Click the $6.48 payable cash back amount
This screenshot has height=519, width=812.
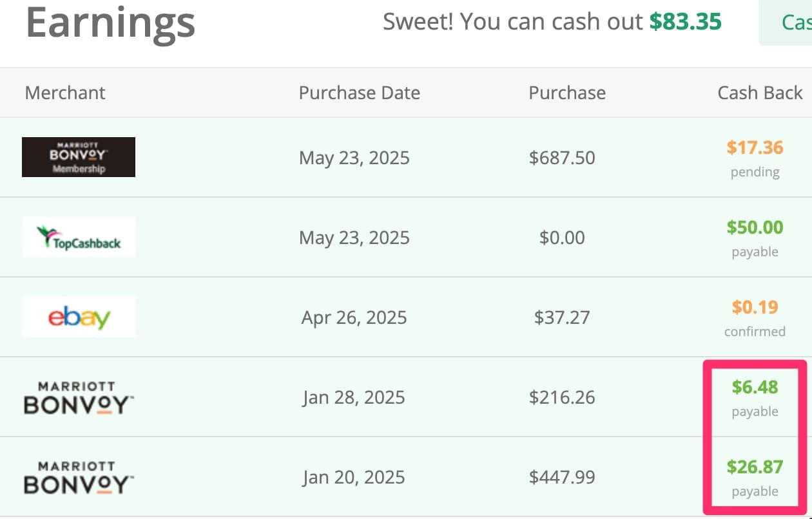click(755, 387)
